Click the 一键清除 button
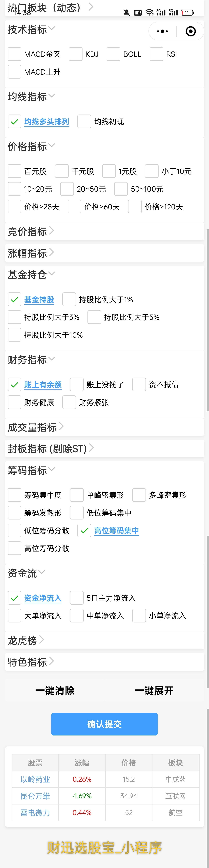Image resolution: width=209 pixels, height=868 pixels. 55,690
